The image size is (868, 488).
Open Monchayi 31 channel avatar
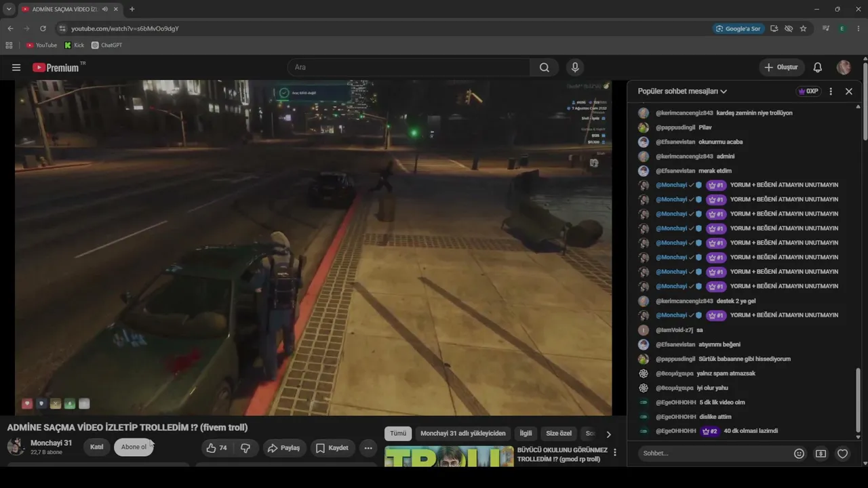[16, 447]
